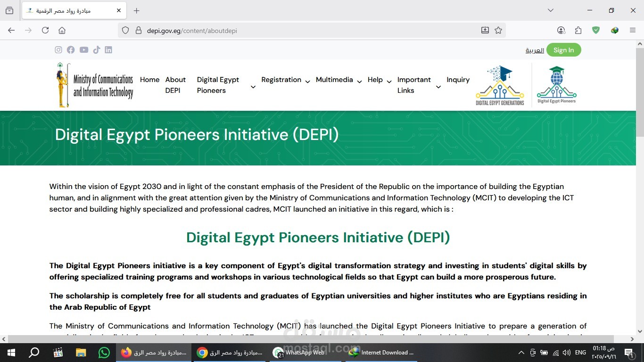Open the Wi-Fi network tray icon

(556, 353)
